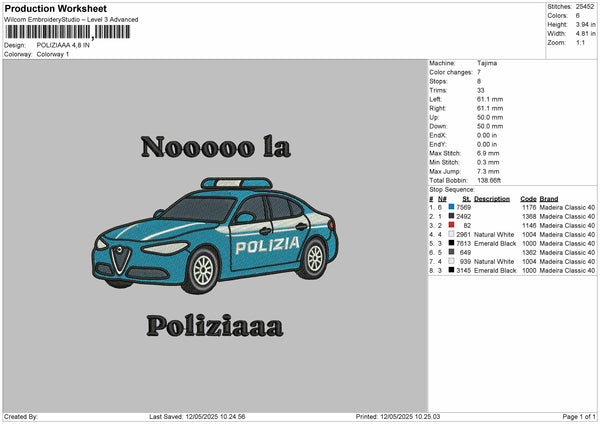Click the design name 'POLIZIAAA 4,8 IN'
Image resolution: width=600 pixels, height=424 pixels.
(x=63, y=45)
